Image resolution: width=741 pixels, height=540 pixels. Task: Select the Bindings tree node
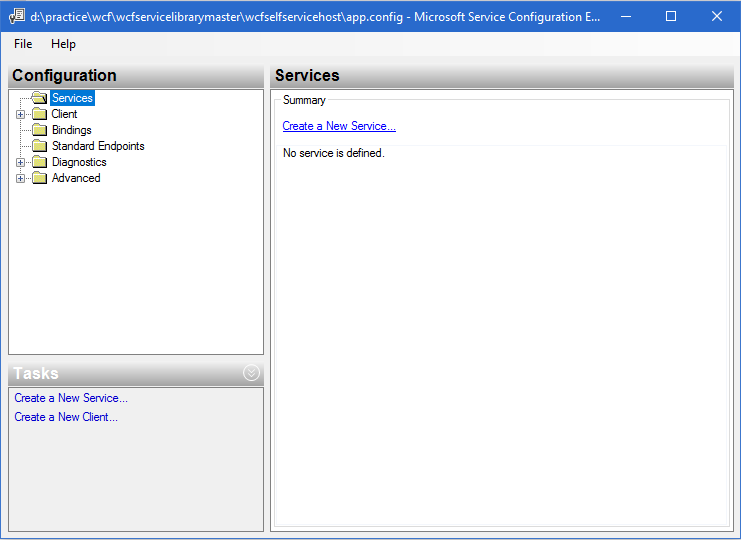pos(71,130)
